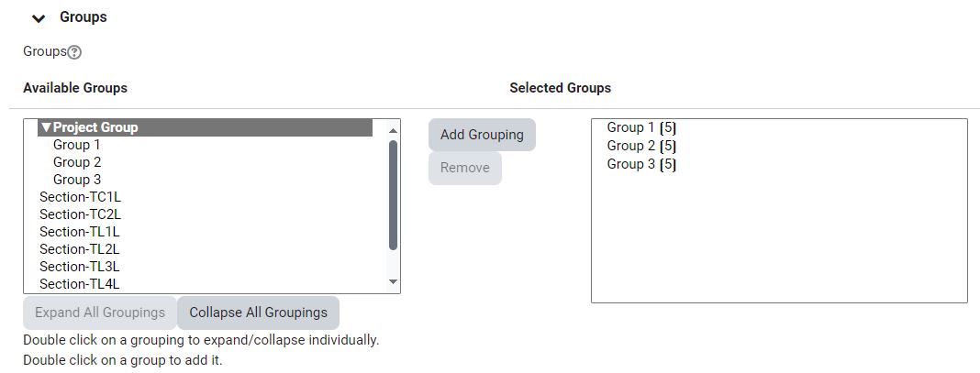The height and width of the screenshot is (373, 980).
Task: Select Group 1 (5) in Selected Groups
Action: click(641, 127)
